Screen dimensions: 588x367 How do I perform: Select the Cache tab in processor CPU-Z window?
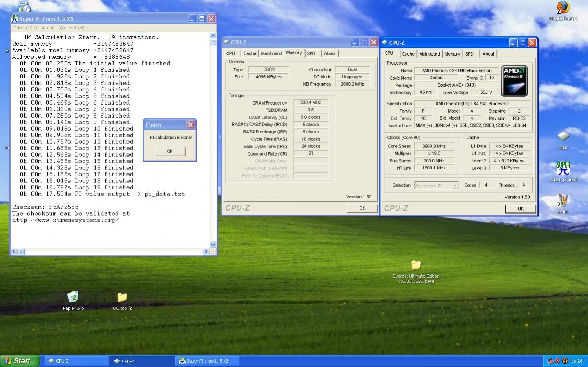click(408, 54)
